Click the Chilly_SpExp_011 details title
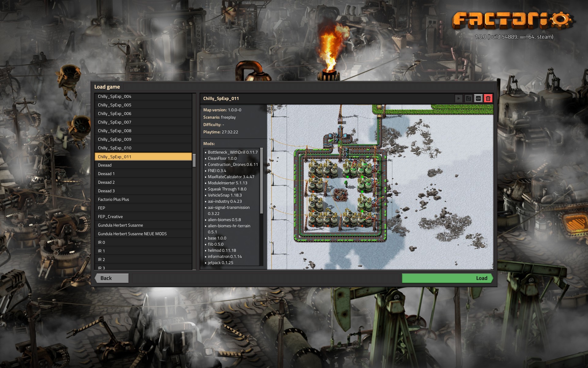Viewport: 588px width, 368px height. click(221, 98)
